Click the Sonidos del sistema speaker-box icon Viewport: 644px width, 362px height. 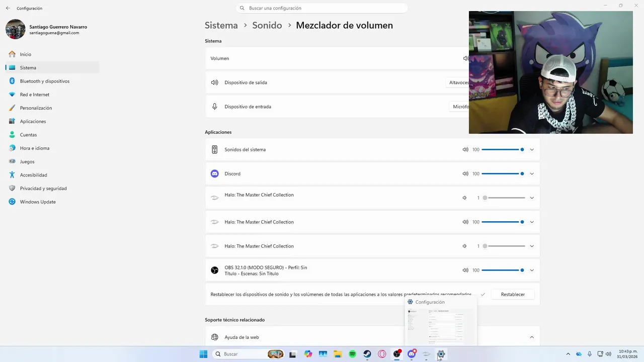point(215,149)
